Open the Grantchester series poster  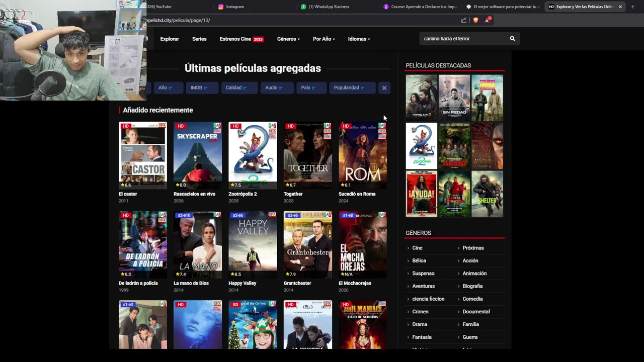[x=308, y=244]
